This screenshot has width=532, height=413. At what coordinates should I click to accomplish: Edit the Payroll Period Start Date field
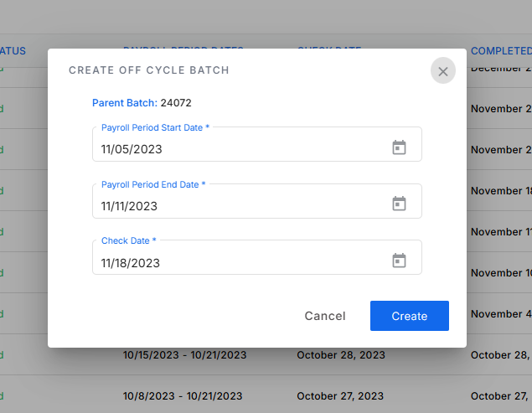[x=257, y=145]
